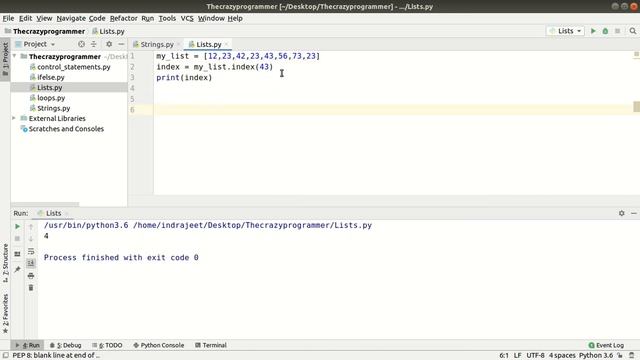The image size is (640, 360).
Task: Open the Terminal tool window
Action: [211, 345]
